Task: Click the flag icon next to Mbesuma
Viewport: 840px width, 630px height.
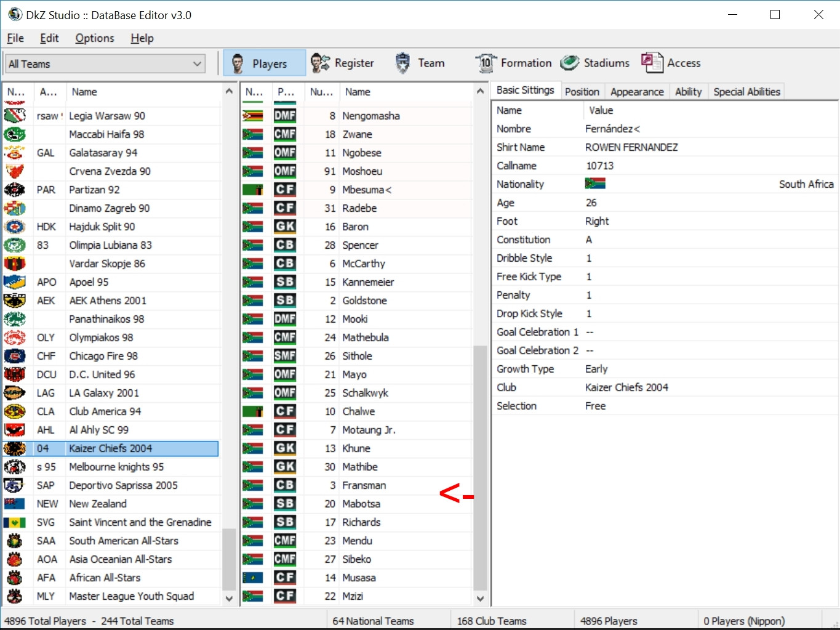Action: (x=253, y=190)
